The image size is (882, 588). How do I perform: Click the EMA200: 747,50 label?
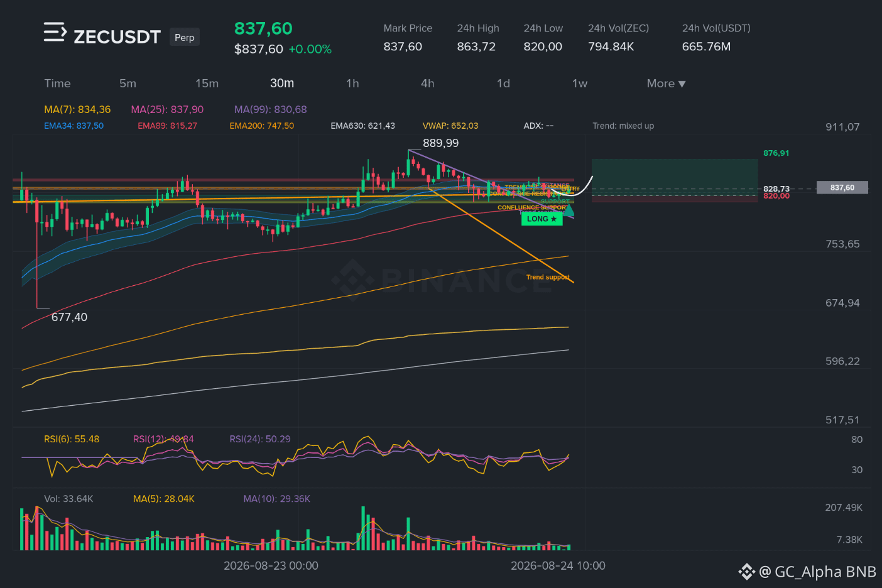261,126
